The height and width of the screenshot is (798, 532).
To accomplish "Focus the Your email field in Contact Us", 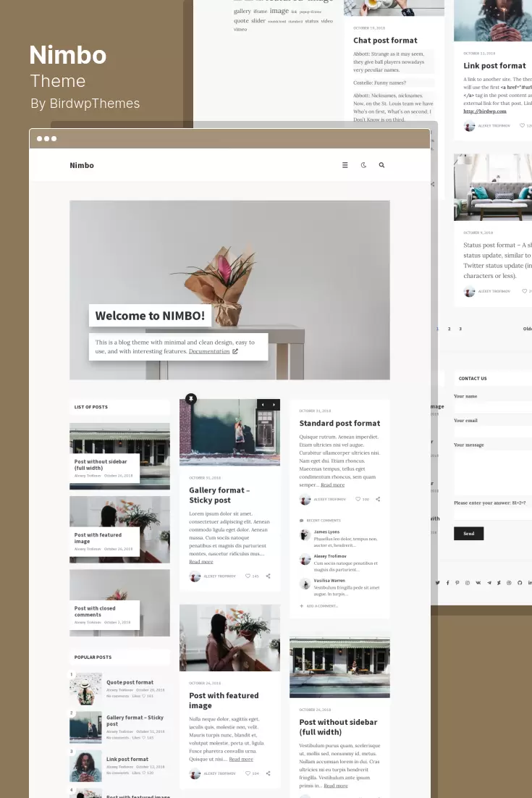I will (493, 431).
